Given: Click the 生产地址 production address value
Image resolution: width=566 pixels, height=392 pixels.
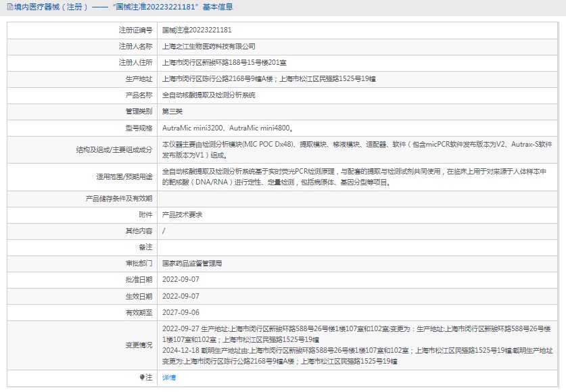Looking at the screenshot, I should 269,79.
